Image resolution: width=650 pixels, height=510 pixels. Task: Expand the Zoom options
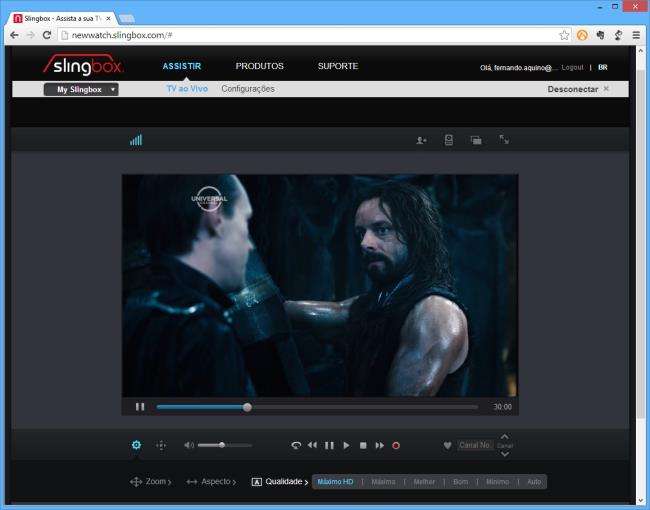tap(150, 482)
